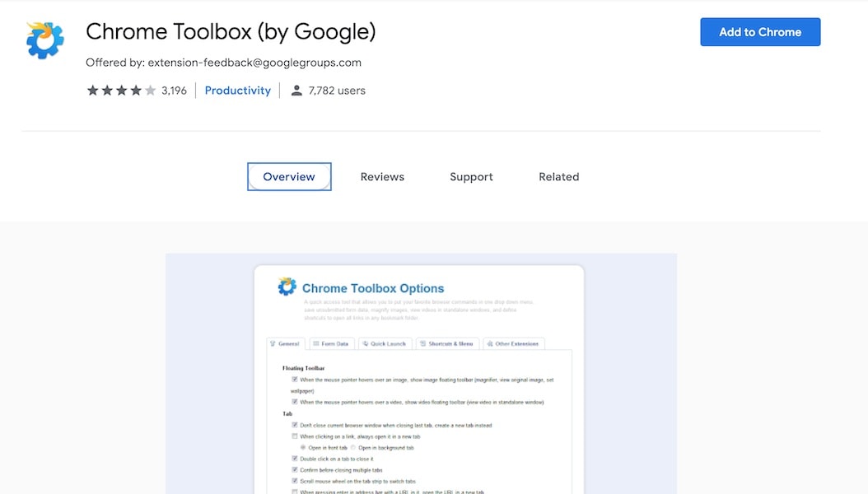Click the first yellow rating star

coord(93,91)
